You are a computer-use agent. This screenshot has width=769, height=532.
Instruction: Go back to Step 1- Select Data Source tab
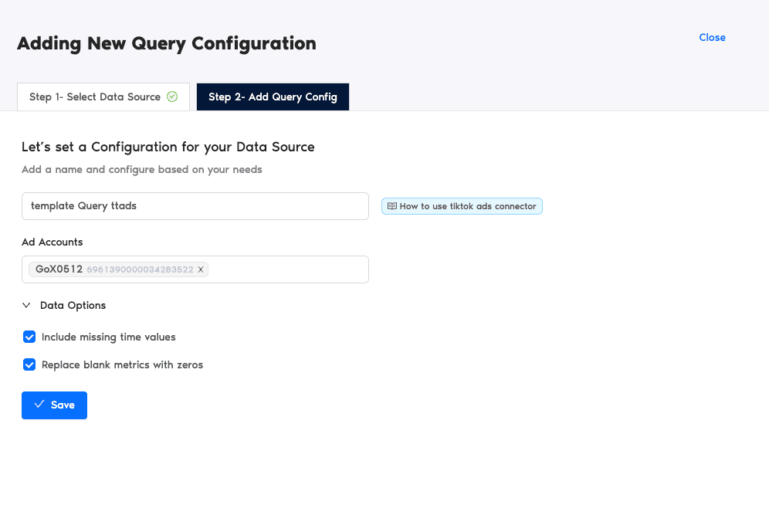pyautogui.click(x=95, y=97)
